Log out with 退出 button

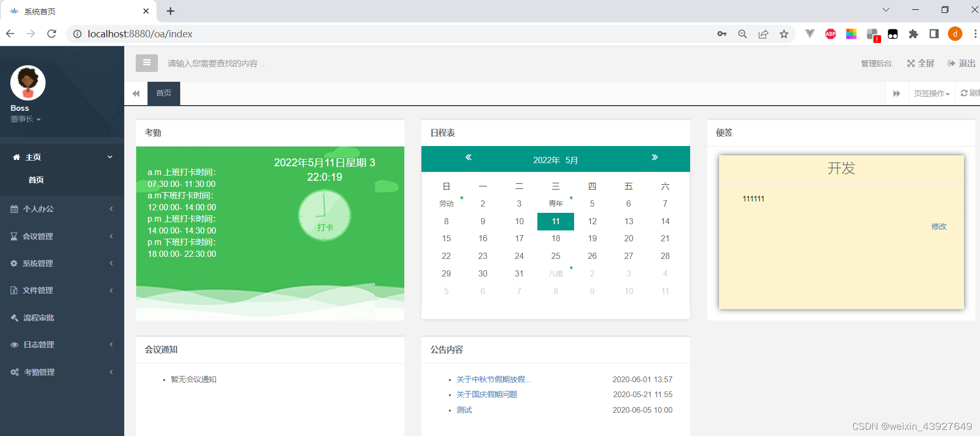point(962,63)
